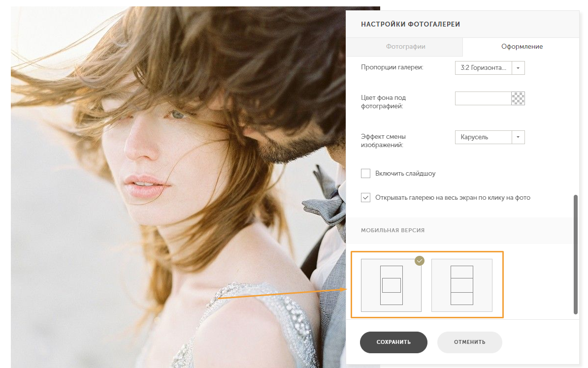Click the Мобильная версия section header
The height and width of the screenshot is (368, 588).
coord(392,230)
